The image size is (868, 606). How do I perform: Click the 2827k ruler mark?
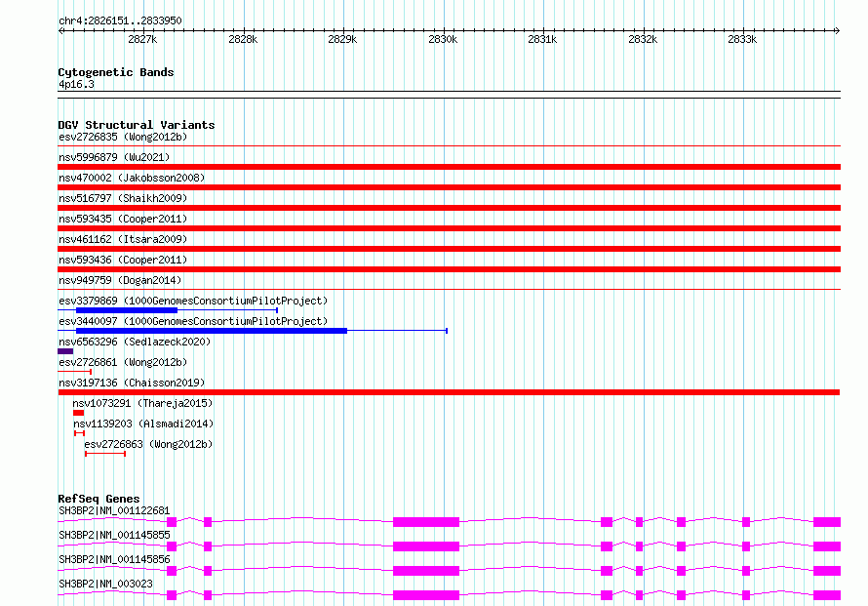pyautogui.click(x=142, y=39)
